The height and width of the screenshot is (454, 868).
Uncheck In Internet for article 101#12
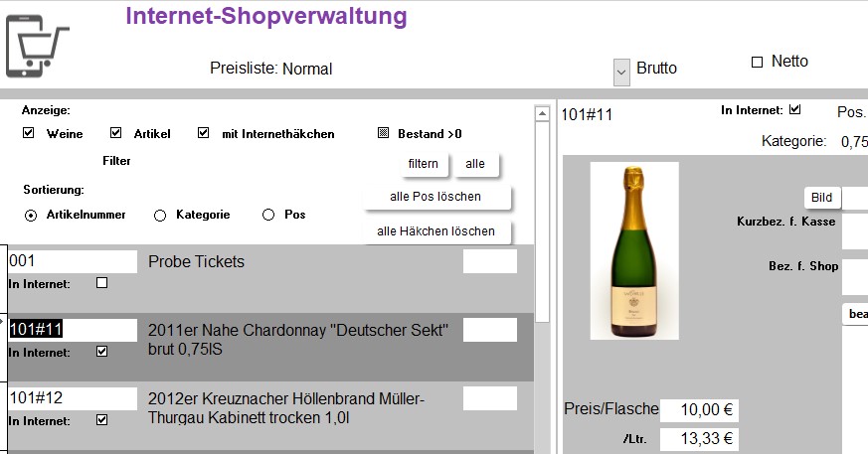pyautogui.click(x=101, y=420)
